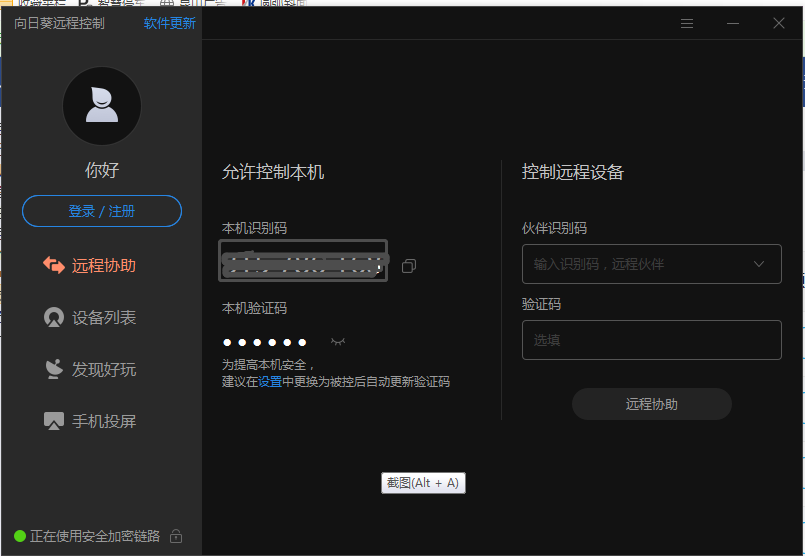
Task: Click the satellite dish discover icon
Action: coord(54,369)
